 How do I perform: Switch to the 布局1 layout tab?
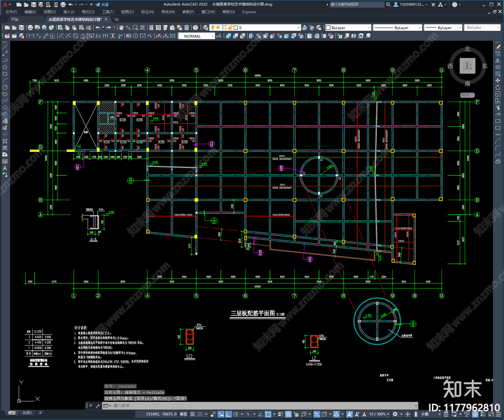pyautogui.click(x=27, y=413)
